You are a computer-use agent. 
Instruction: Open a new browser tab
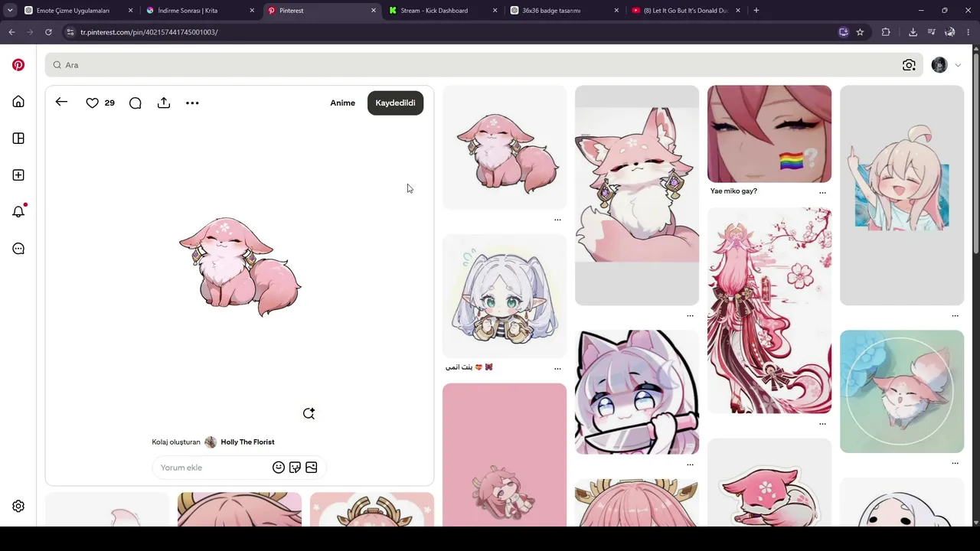tap(756, 11)
